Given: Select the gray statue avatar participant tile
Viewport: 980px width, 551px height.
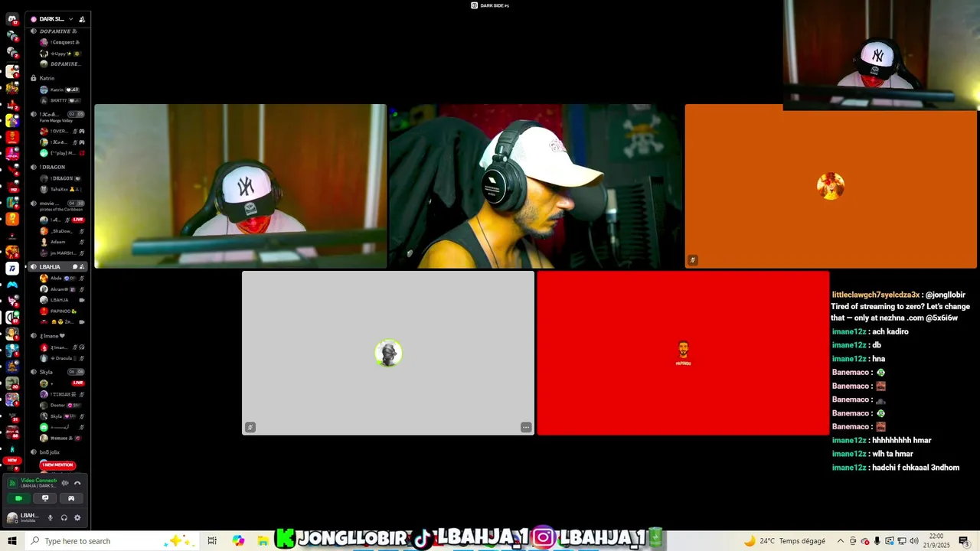Looking at the screenshot, I should coord(388,353).
